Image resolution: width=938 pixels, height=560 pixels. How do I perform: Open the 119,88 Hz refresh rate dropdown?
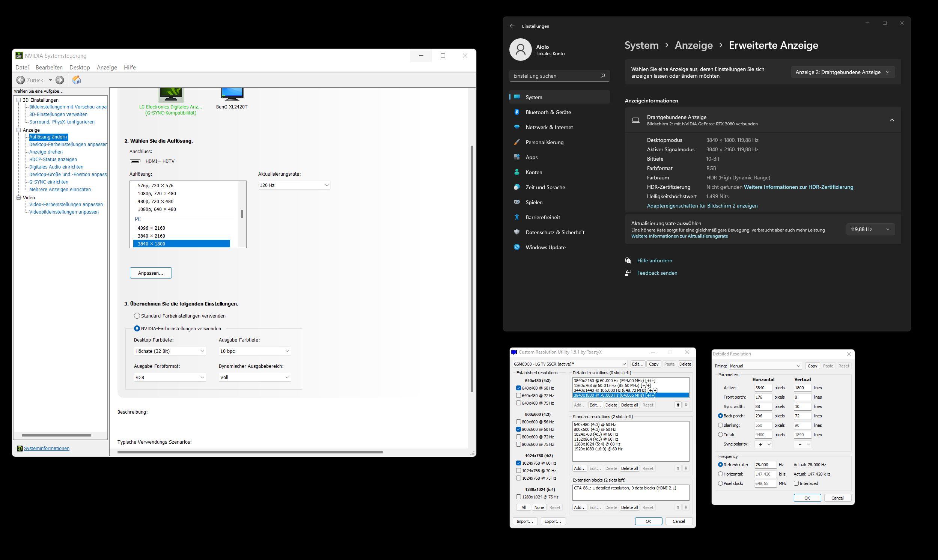(870, 229)
